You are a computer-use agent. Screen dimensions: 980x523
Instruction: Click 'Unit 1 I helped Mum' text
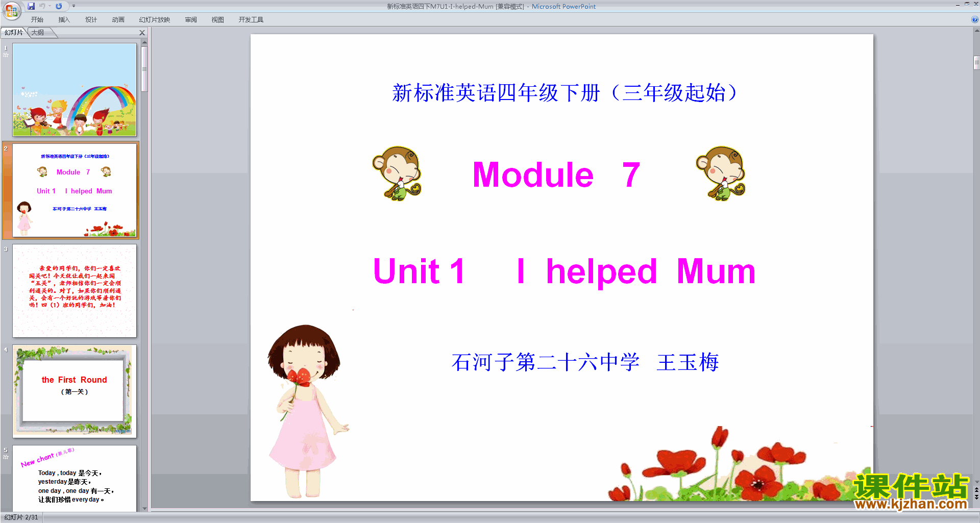(x=564, y=271)
